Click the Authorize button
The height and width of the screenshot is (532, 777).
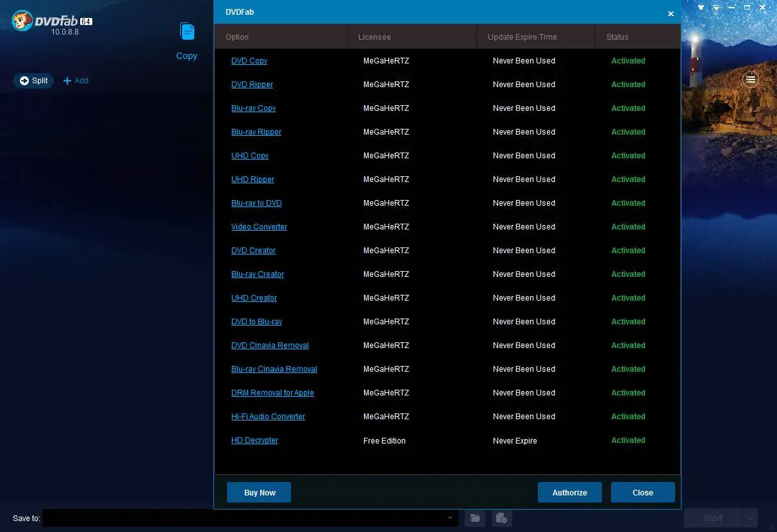pyautogui.click(x=569, y=492)
